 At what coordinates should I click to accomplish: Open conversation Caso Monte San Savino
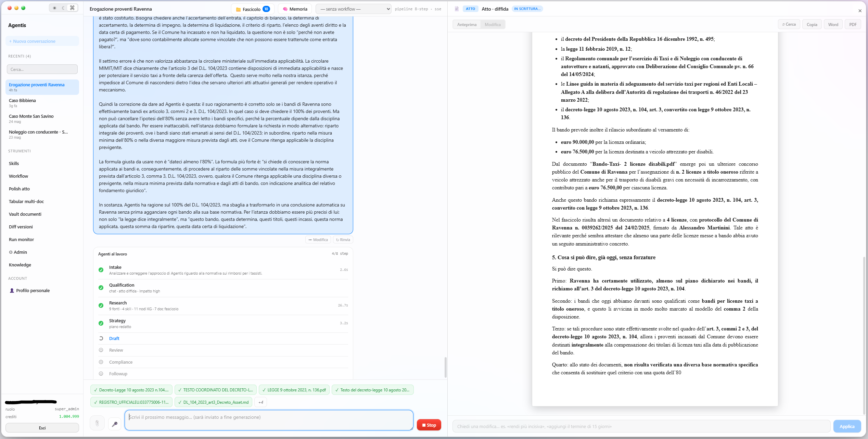[42, 118]
